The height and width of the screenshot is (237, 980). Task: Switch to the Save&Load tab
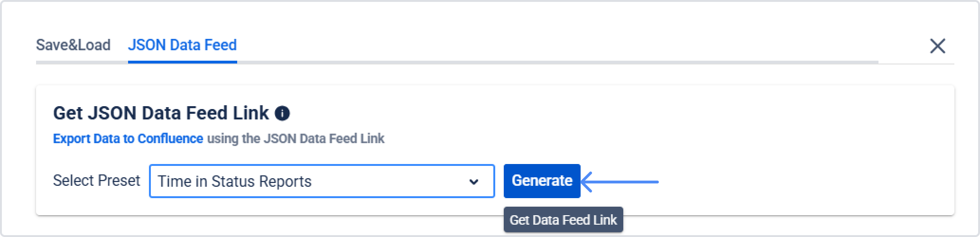click(x=73, y=45)
